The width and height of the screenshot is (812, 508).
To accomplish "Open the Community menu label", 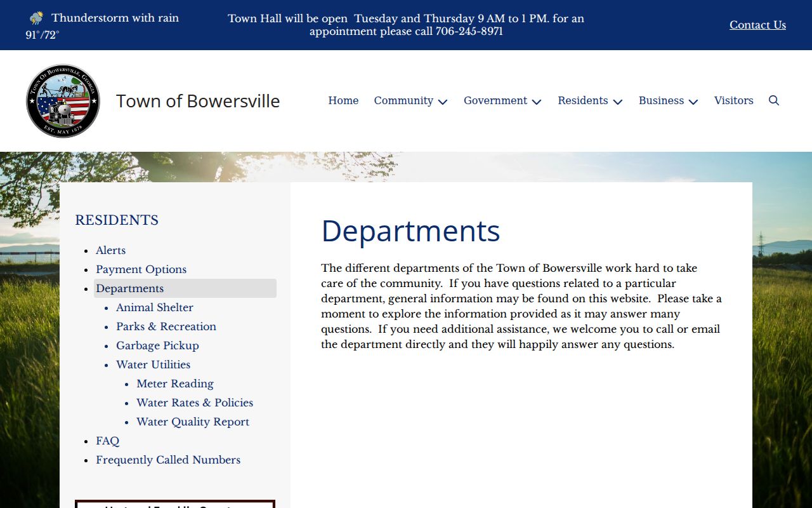I will [x=403, y=100].
